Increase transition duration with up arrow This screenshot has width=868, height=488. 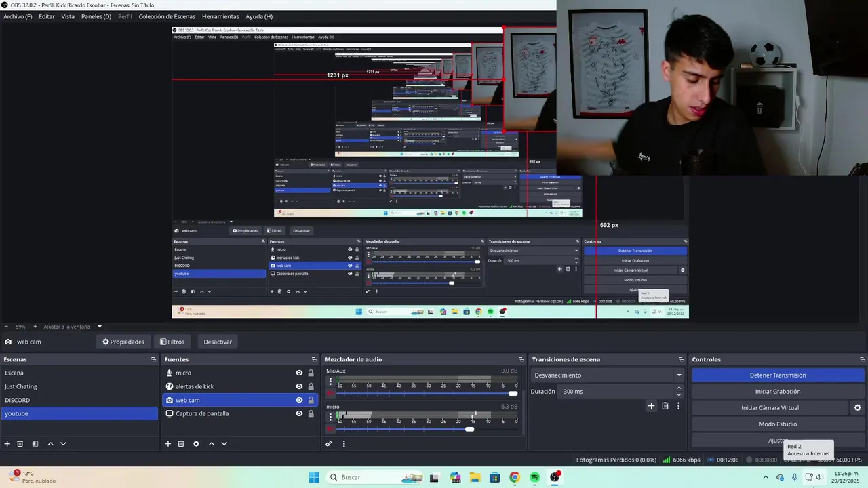[x=679, y=388]
